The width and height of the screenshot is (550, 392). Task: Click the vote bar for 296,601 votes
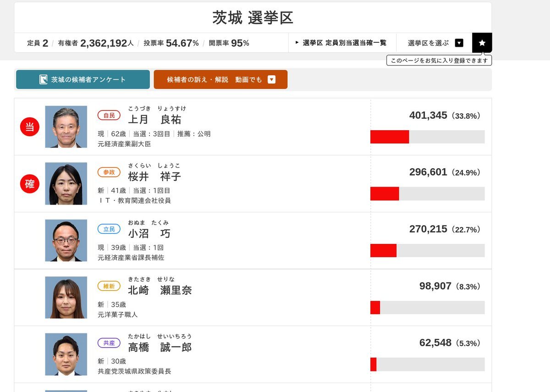coord(428,193)
